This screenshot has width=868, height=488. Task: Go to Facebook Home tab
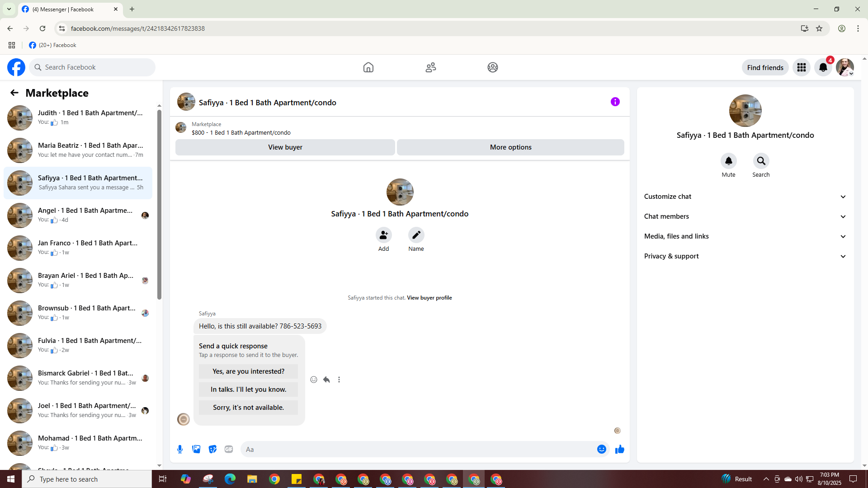(x=368, y=67)
